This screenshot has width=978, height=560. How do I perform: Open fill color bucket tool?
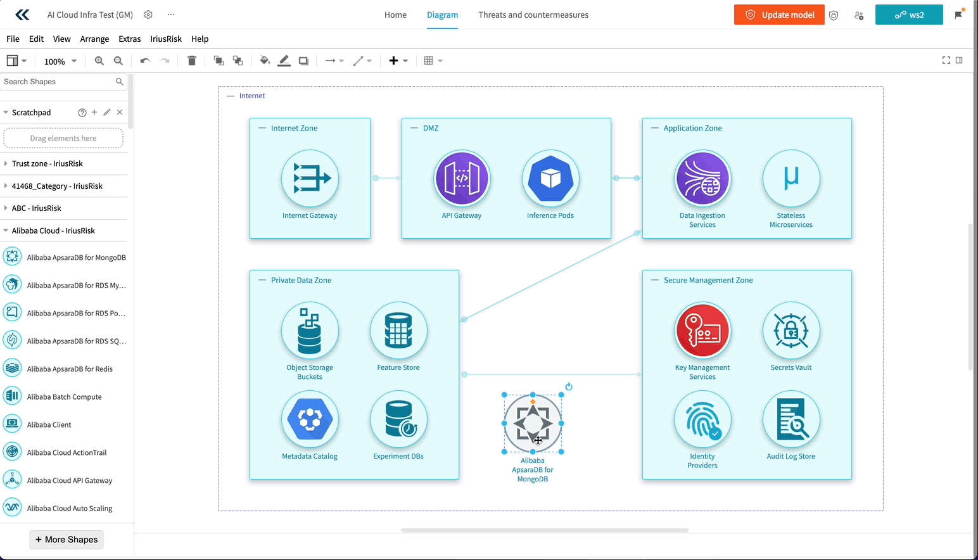coord(265,61)
